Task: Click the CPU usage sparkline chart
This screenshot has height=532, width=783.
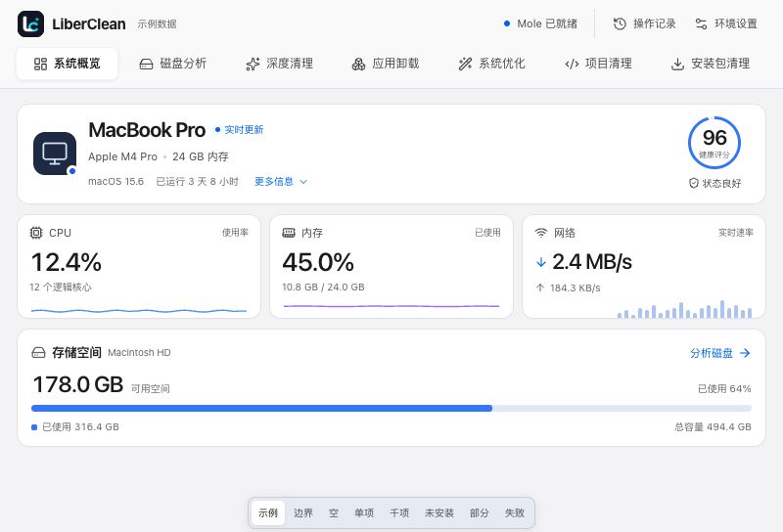Action: [139, 311]
